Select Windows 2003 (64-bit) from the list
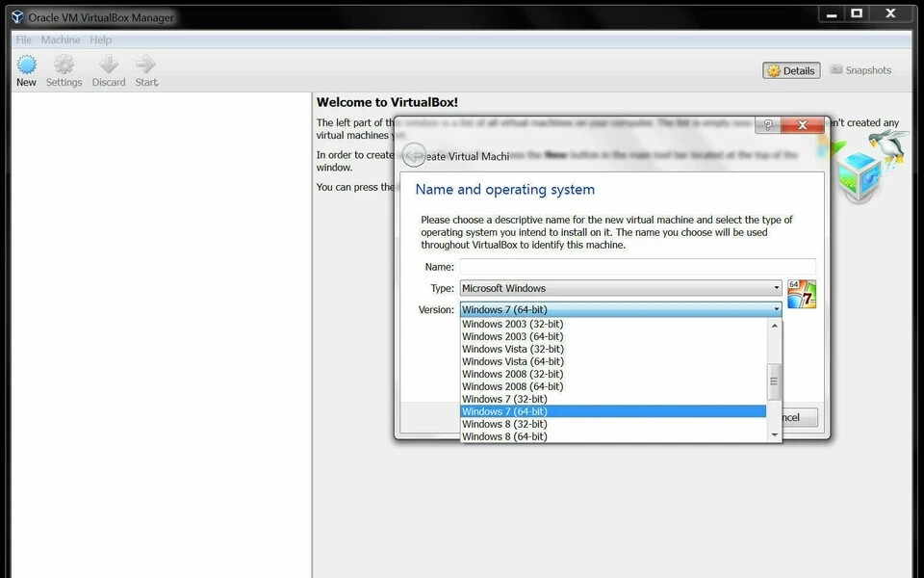924x578 pixels. pyautogui.click(x=613, y=336)
